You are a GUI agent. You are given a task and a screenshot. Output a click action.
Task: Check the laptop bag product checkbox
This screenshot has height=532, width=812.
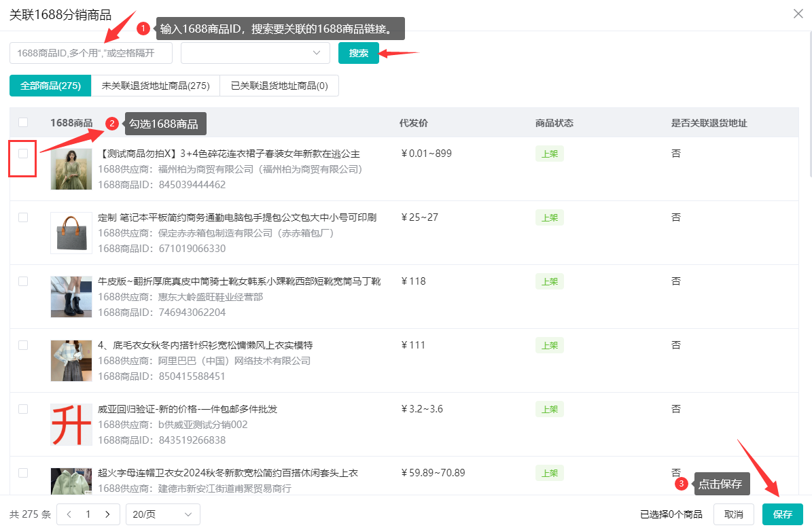click(x=23, y=217)
